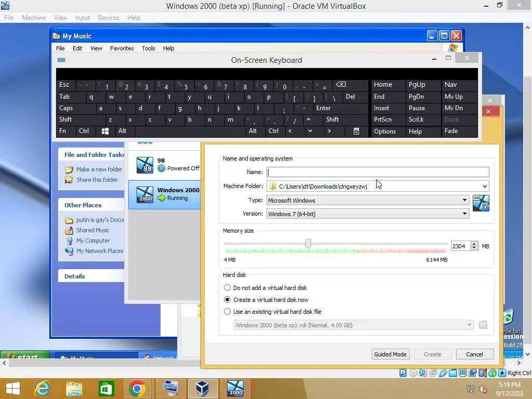Viewport: 532px width, 399px height.
Task: Click the shared folders icon in VirtualBox status bar
Action: click(453, 373)
